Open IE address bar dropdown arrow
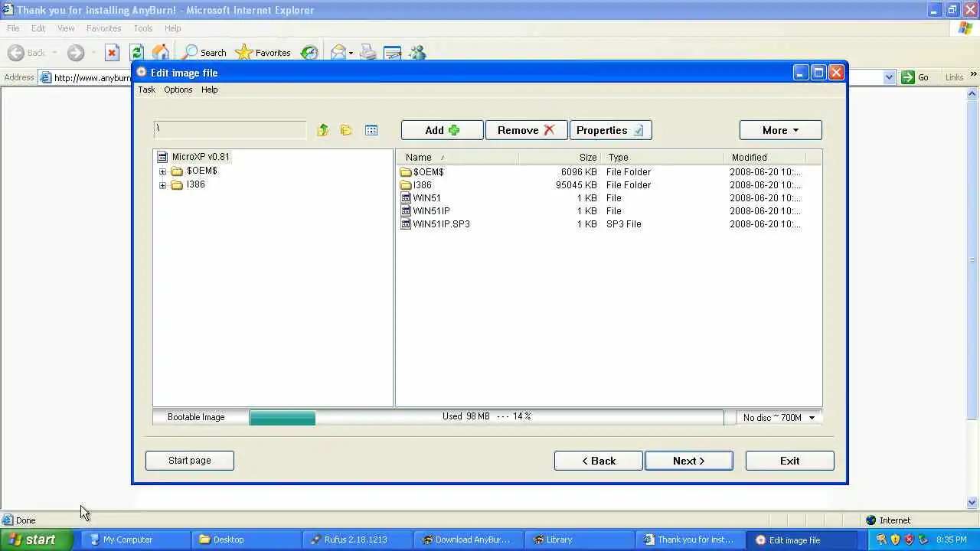The height and width of the screenshot is (551, 980). [x=889, y=77]
